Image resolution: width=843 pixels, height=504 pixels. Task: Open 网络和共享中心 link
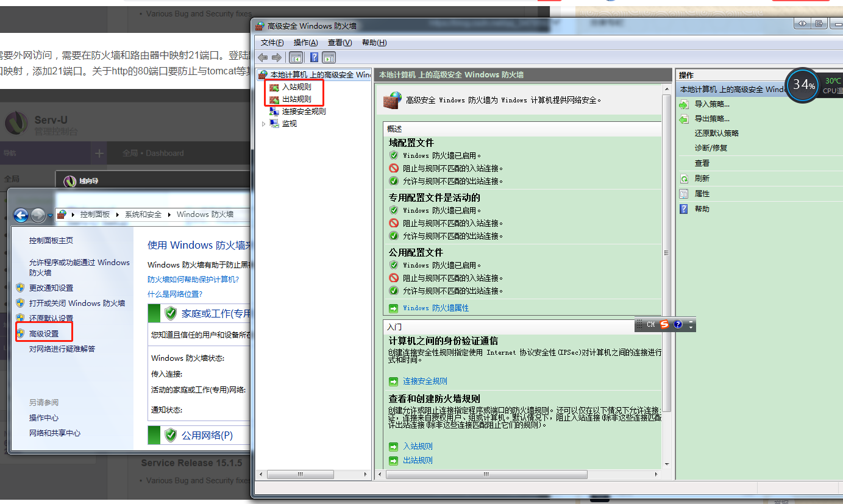[x=55, y=433]
